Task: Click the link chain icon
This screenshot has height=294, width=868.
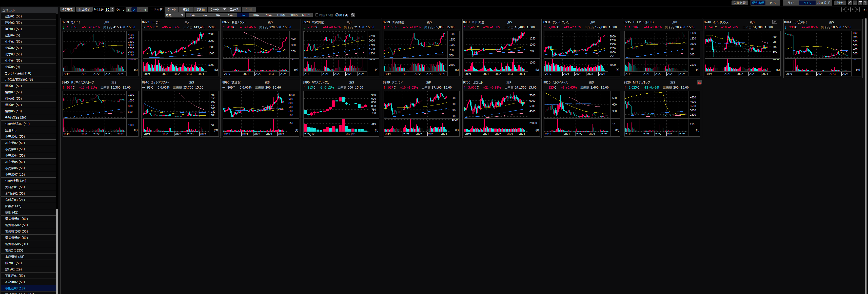Action: pos(850,3)
